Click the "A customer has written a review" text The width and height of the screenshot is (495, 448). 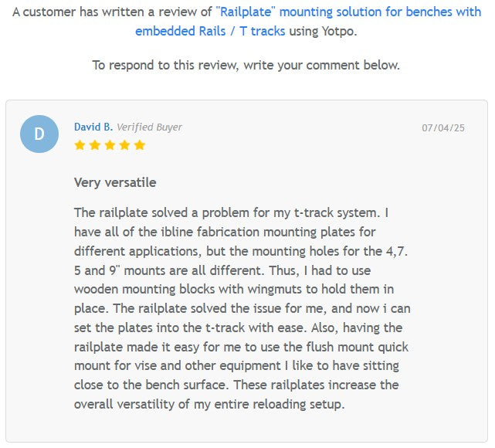(113, 12)
